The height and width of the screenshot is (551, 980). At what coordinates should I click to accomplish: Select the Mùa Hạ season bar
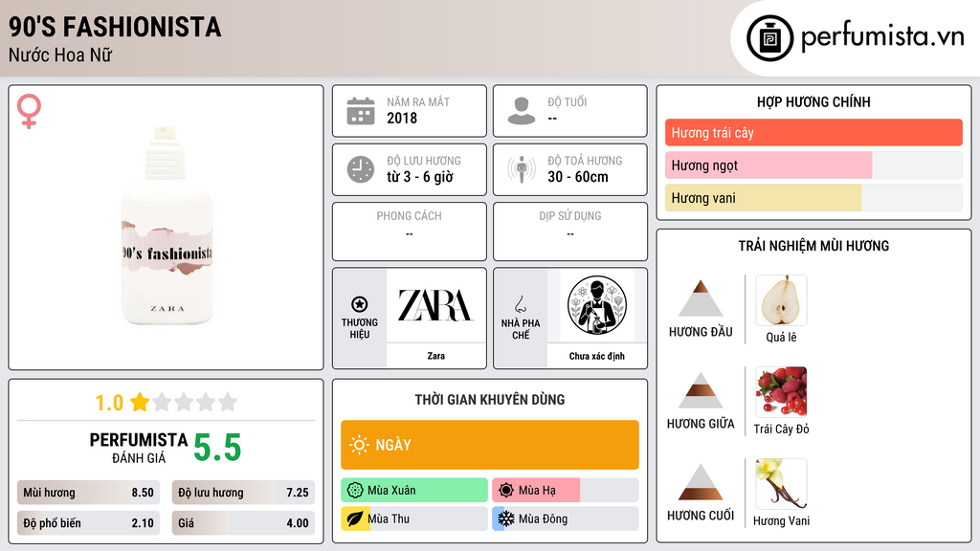pyautogui.click(x=566, y=491)
